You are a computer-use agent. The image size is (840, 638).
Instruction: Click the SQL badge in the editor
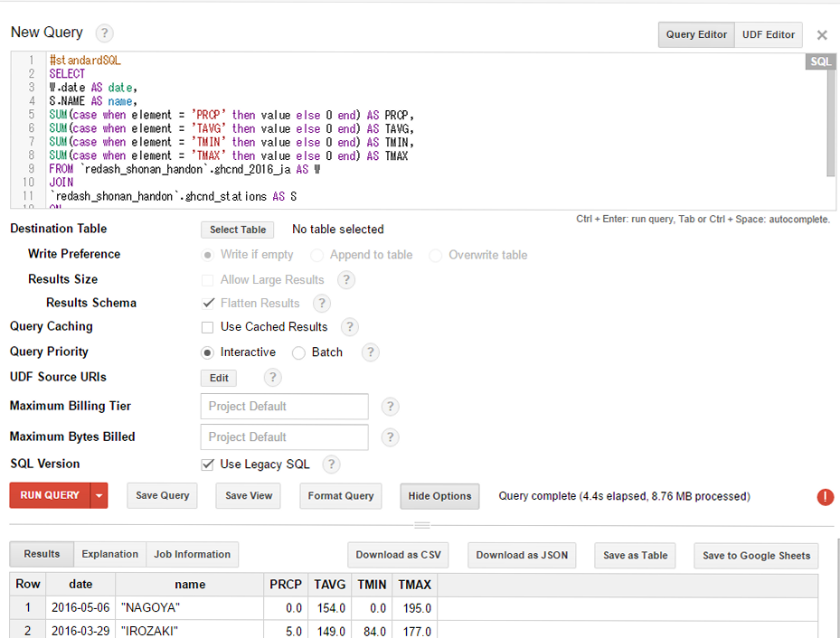tap(820, 61)
